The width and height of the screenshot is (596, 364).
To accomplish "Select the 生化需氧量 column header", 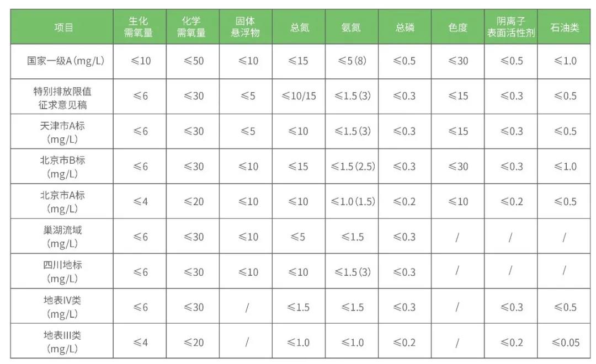I will pos(139,27).
